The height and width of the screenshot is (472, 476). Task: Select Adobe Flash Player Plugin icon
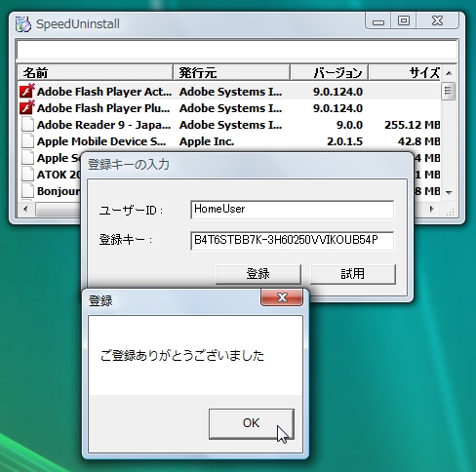click(x=27, y=108)
